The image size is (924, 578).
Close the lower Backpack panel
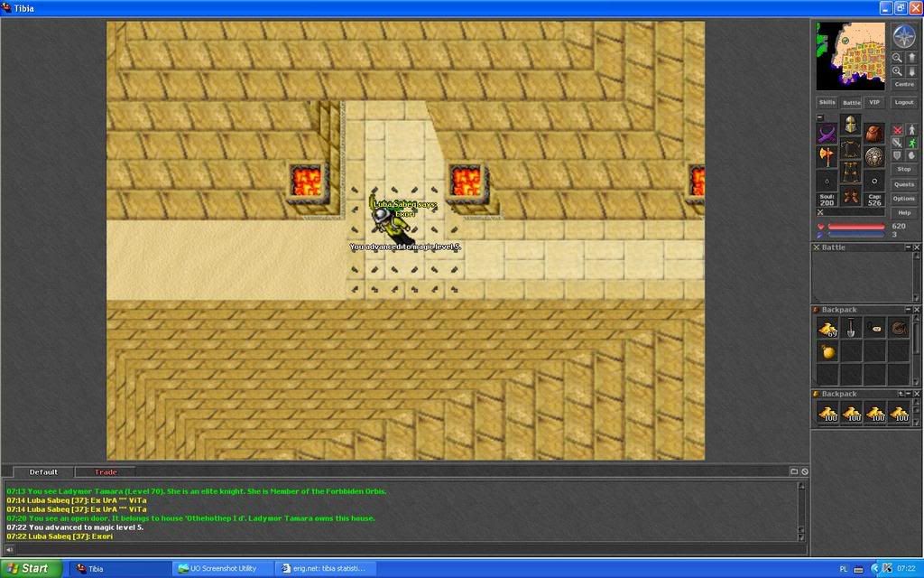(x=917, y=394)
